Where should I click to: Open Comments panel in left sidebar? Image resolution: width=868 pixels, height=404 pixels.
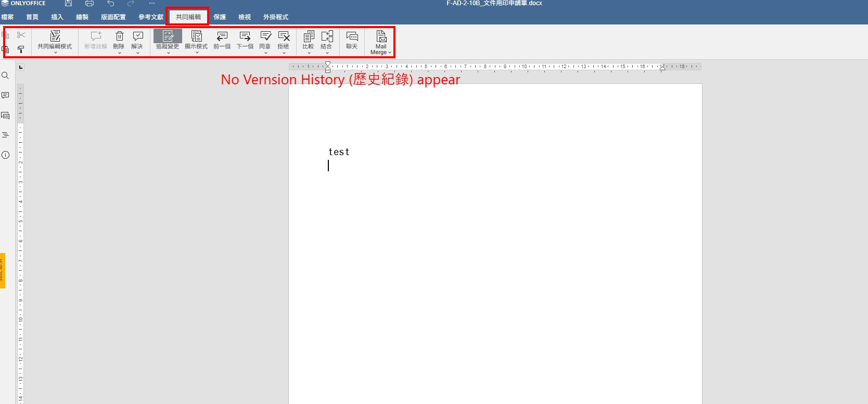[5, 95]
